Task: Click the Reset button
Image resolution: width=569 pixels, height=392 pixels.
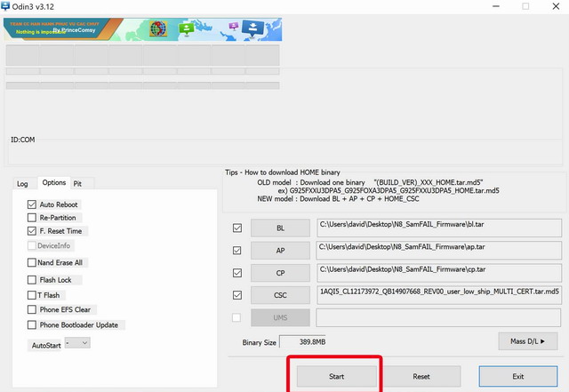Action: point(421,376)
